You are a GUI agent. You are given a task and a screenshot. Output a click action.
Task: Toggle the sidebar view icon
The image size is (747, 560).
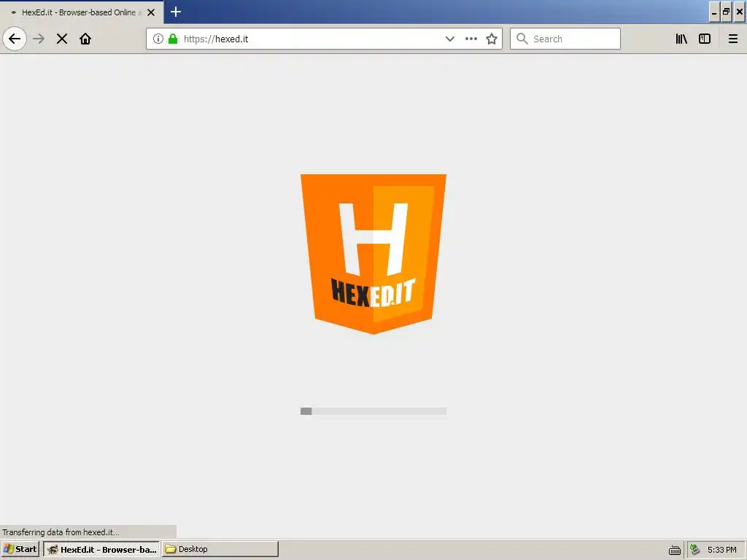pyautogui.click(x=705, y=39)
